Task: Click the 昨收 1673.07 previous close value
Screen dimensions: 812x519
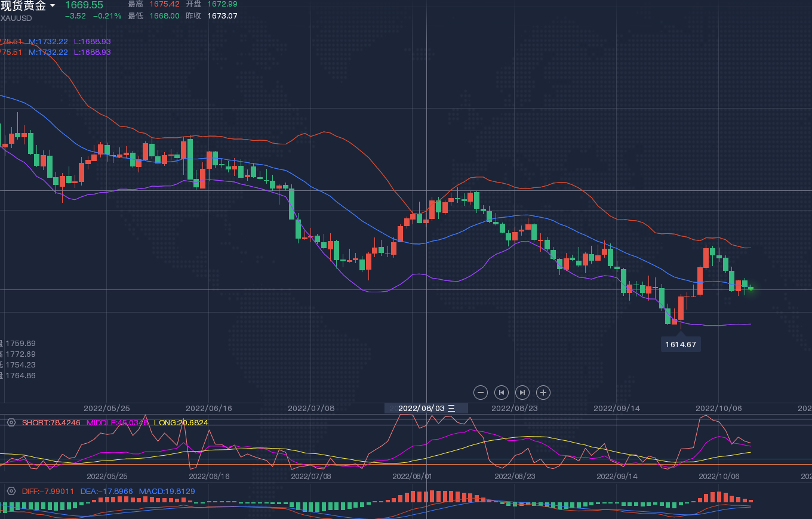Action: click(222, 16)
